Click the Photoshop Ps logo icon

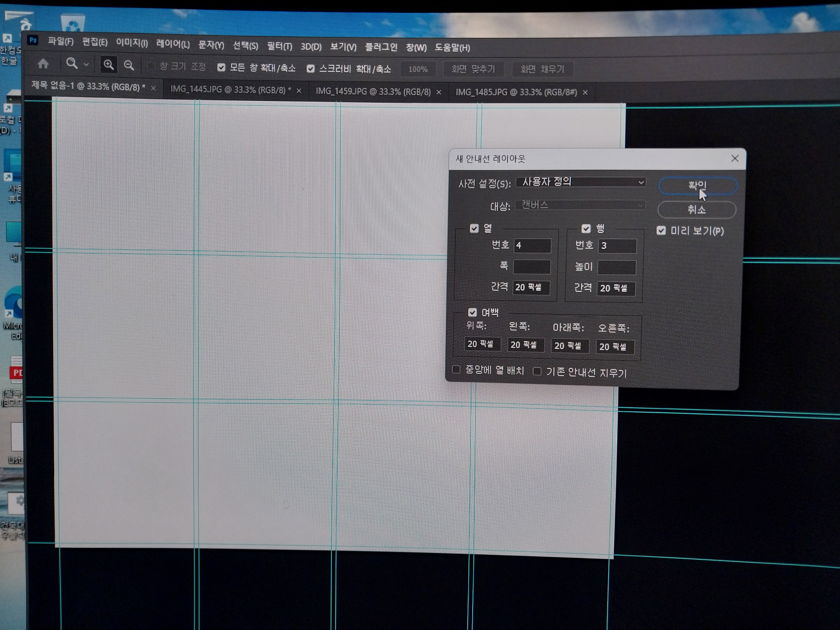(33, 40)
